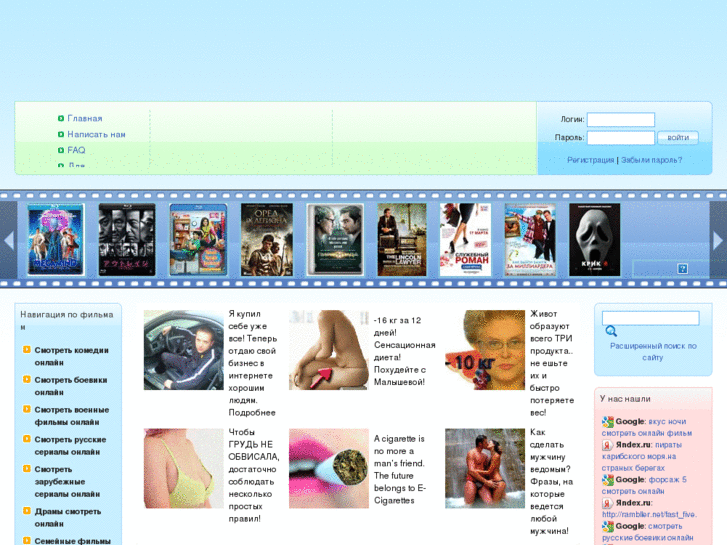Open 'форсаж 5 смотреть онлайн' search link
727x545 pixels.
tap(644, 485)
